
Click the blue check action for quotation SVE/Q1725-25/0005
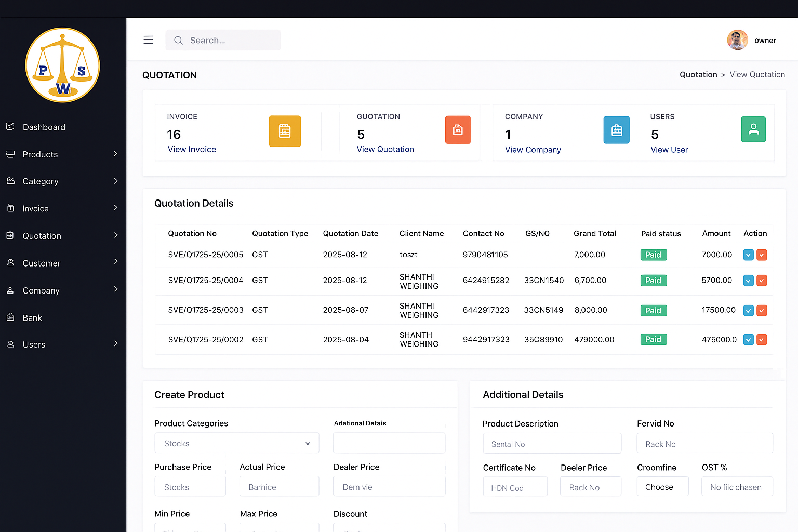[748, 255]
